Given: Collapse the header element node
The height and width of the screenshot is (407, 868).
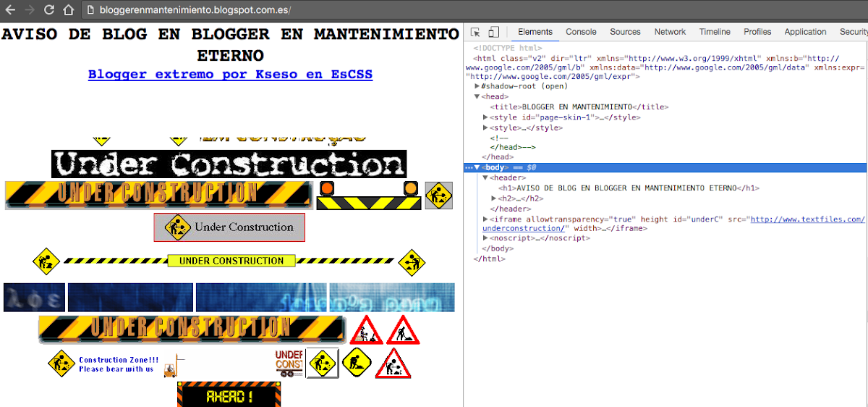Looking at the screenshot, I should click(x=485, y=178).
